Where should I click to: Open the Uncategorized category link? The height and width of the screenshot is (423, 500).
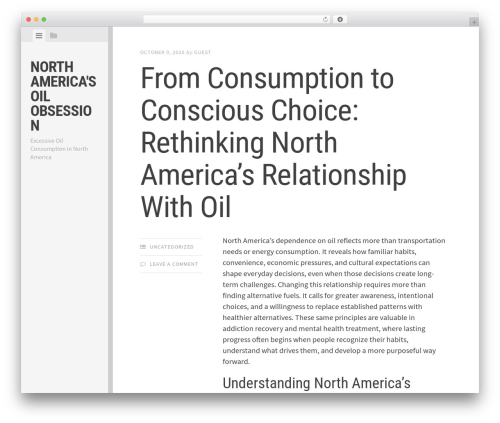[172, 247]
